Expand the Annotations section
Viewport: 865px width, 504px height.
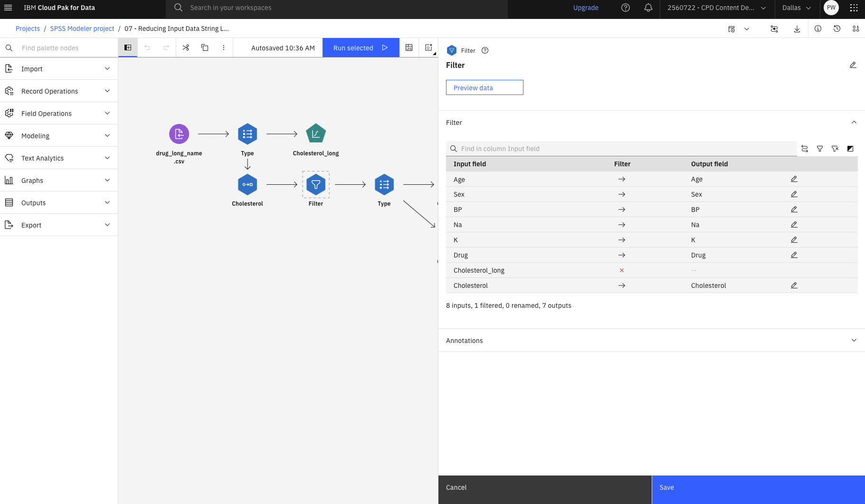coord(651,341)
